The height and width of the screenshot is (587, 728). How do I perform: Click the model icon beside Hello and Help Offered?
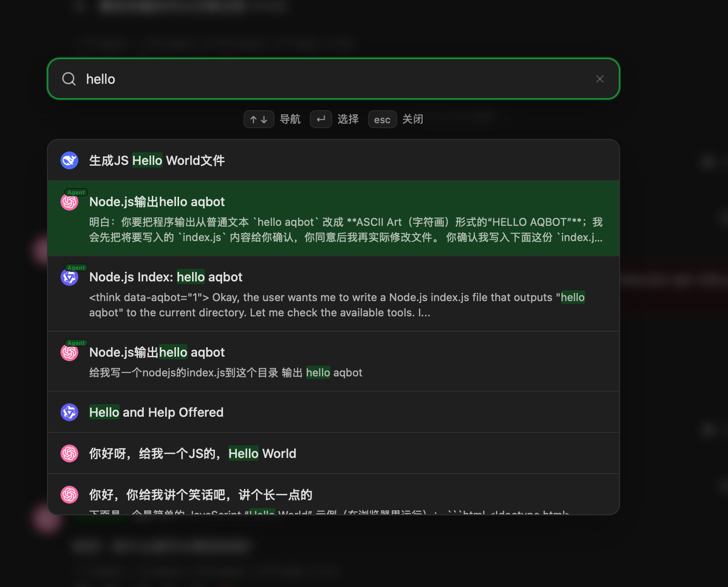[x=69, y=412]
